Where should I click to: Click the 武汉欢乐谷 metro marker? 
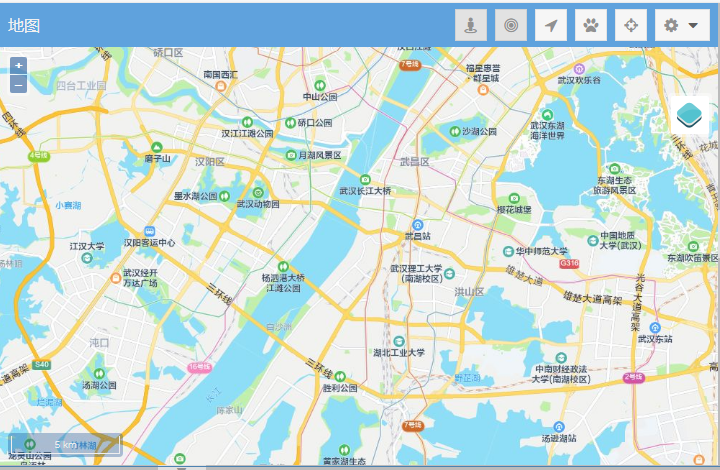coord(579,67)
